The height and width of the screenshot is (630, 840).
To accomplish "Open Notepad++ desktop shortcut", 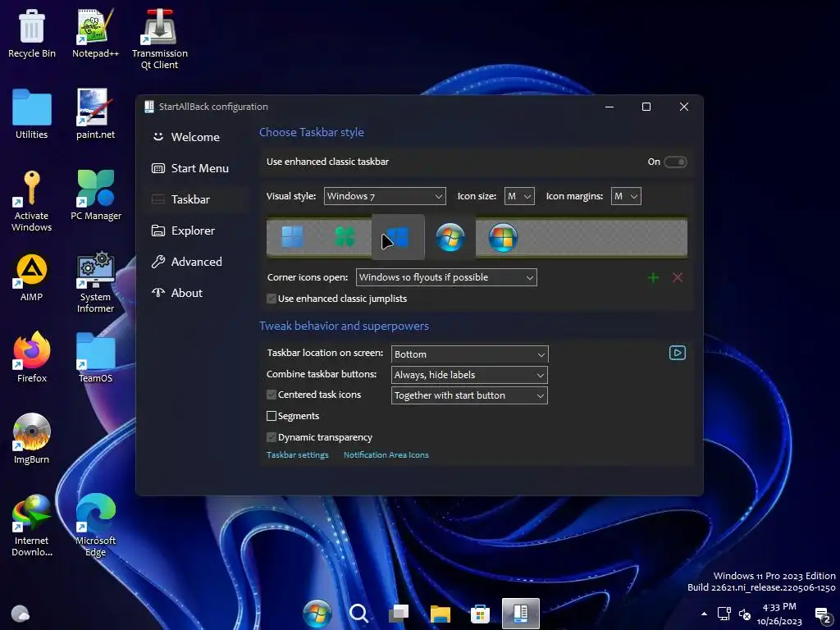I will (x=95, y=33).
